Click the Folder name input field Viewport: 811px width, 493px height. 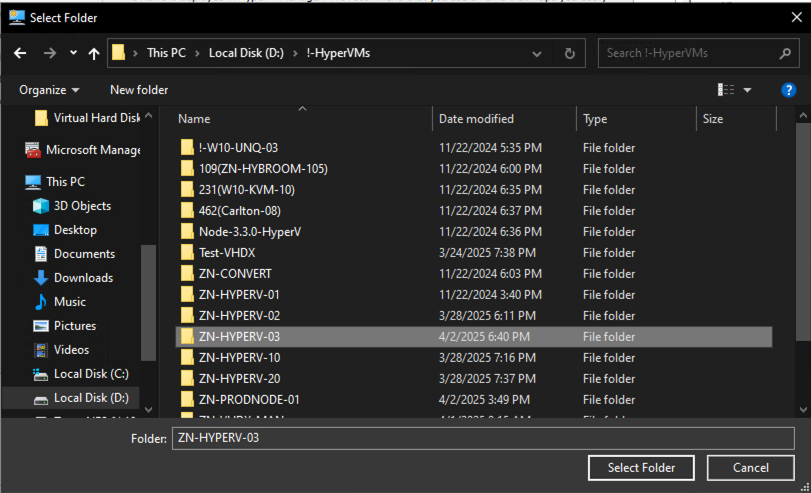coord(480,438)
